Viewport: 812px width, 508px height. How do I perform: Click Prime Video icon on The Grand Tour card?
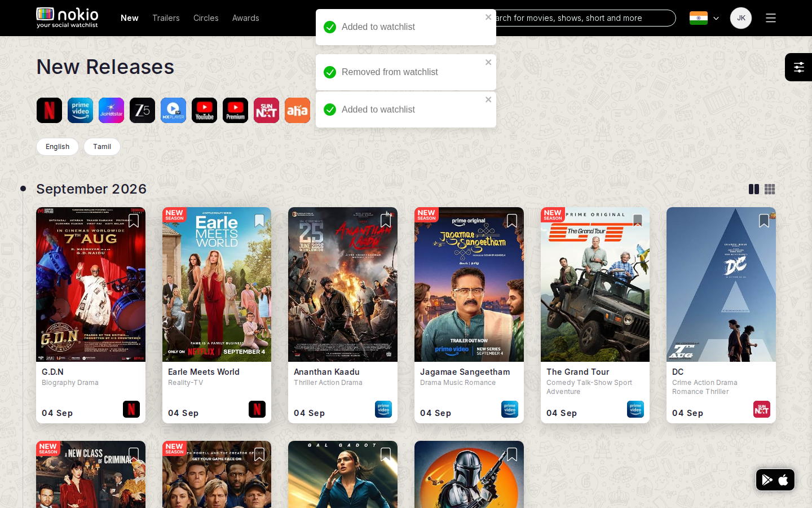[636, 409]
